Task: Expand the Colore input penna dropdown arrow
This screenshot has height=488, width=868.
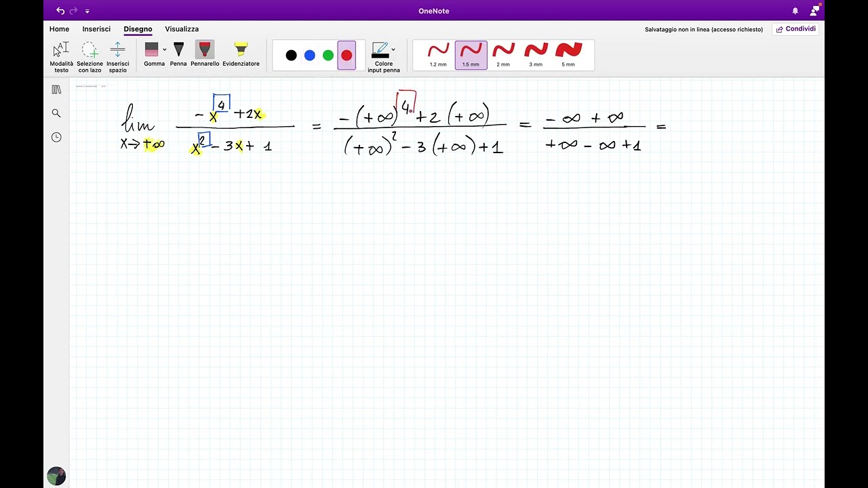Action: [393, 49]
